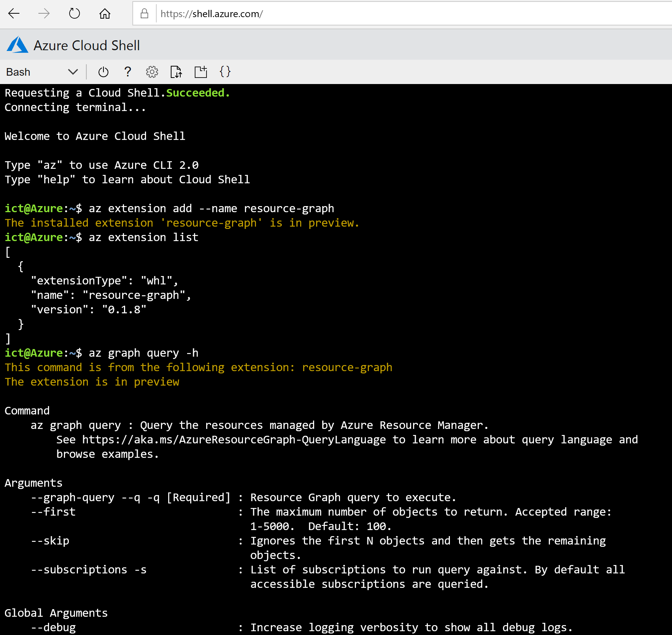Click the address bar security lock icon
The width and height of the screenshot is (672, 635).
click(144, 14)
